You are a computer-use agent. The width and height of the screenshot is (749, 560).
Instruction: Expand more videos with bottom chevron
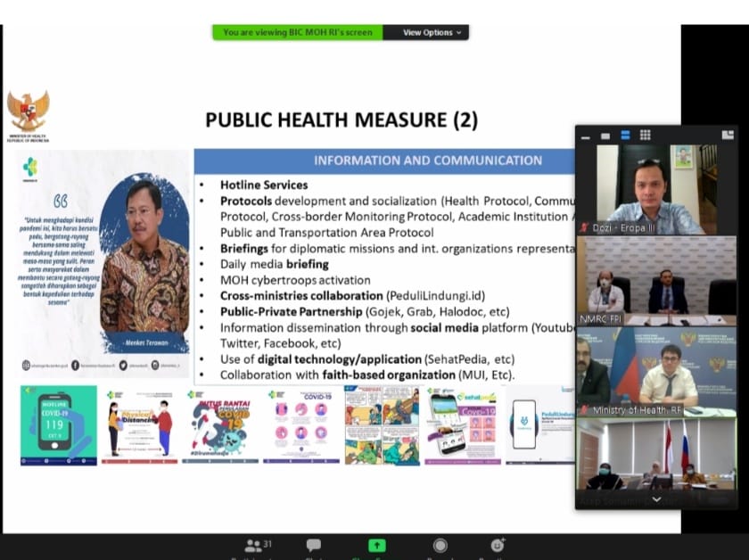(x=657, y=499)
